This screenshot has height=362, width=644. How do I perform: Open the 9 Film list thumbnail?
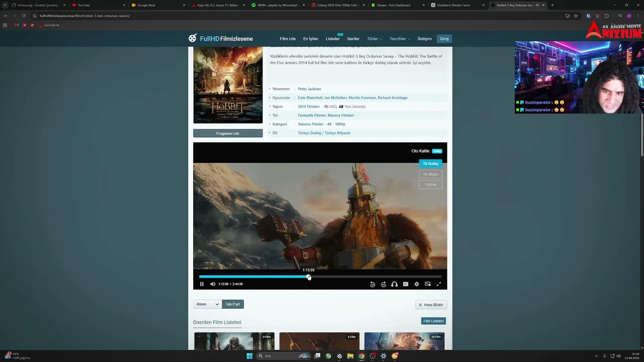pyautogui.click(x=234, y=341)
